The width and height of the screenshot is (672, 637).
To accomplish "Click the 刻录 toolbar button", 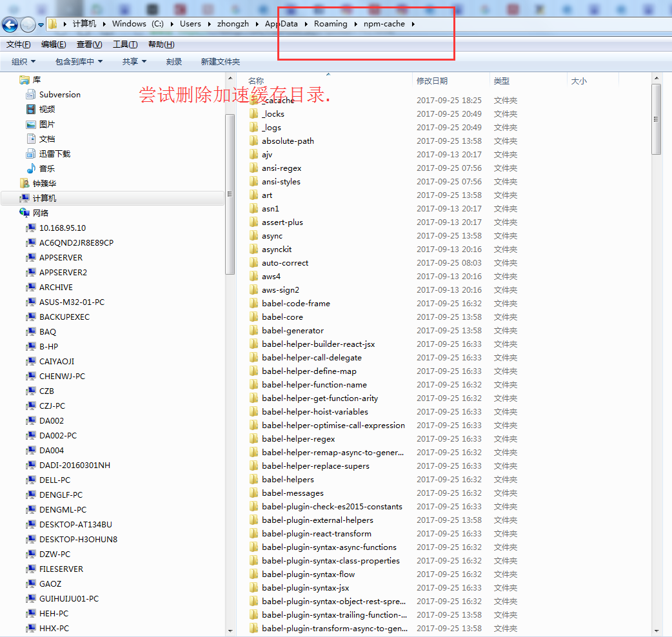I will pos(174,62).
